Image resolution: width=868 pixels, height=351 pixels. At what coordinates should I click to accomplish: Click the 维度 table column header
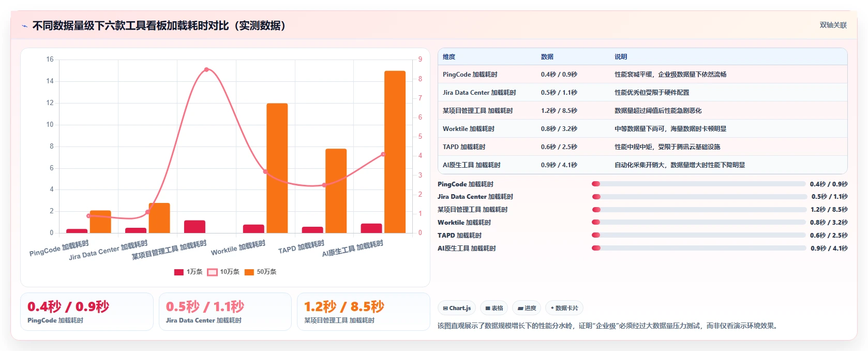pyautogui.click(x=449, y=57)
